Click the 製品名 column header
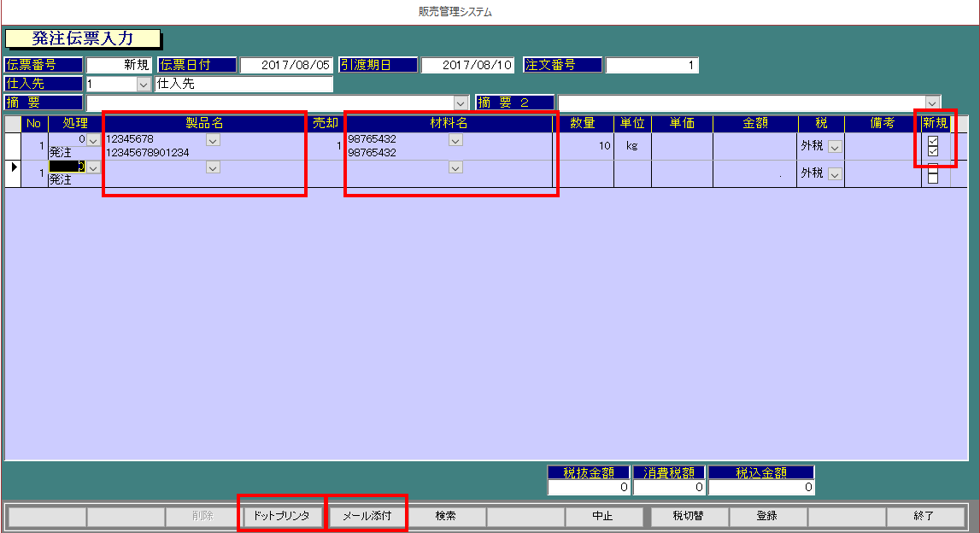Image resolution: width=980 pixels, height=533 pixels. pos(204,124)
